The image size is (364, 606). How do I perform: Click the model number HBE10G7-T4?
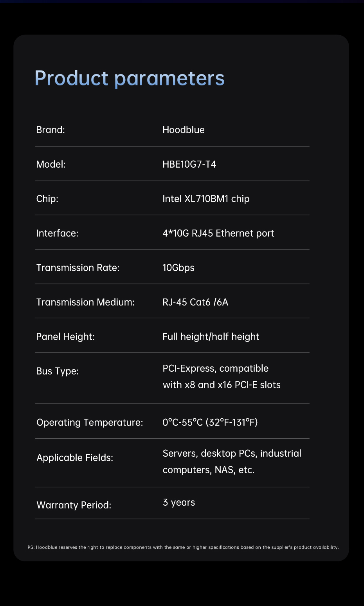pos(189,164)
